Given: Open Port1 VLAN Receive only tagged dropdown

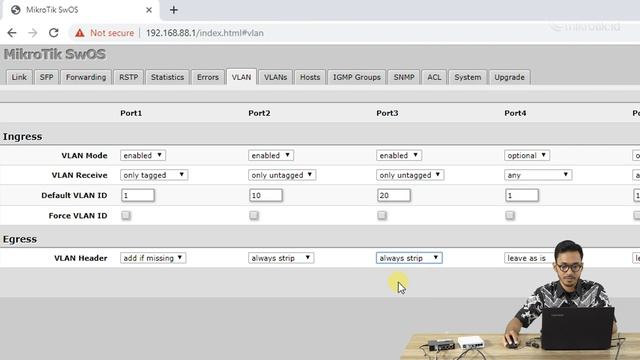Looking at the screenshot, I should [x=154, y=175].
